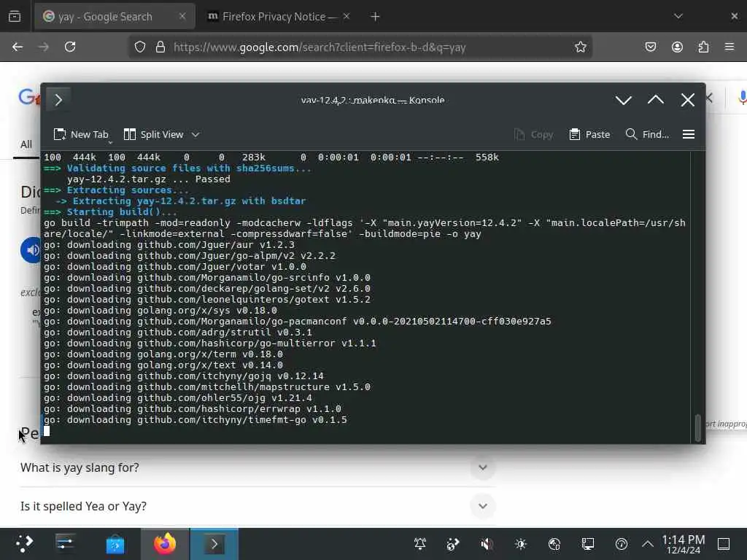Click the 'itchyny/timefmt-go v0.1.5' line
The width and height of the screenshot is (747, 560).
click(x=196, y=421)
